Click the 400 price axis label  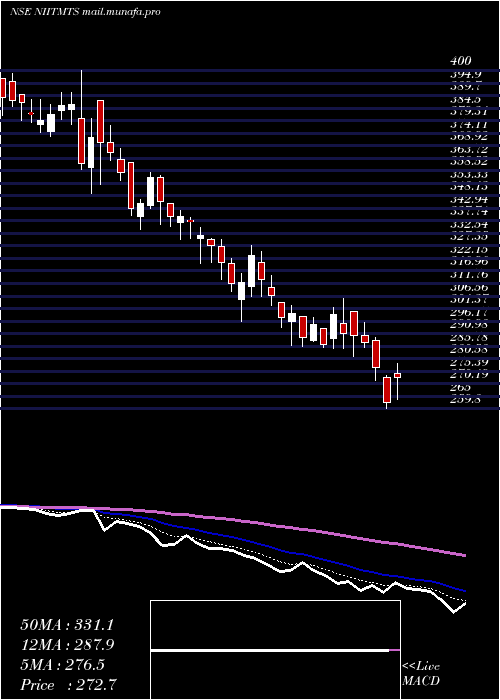[460, 61]
